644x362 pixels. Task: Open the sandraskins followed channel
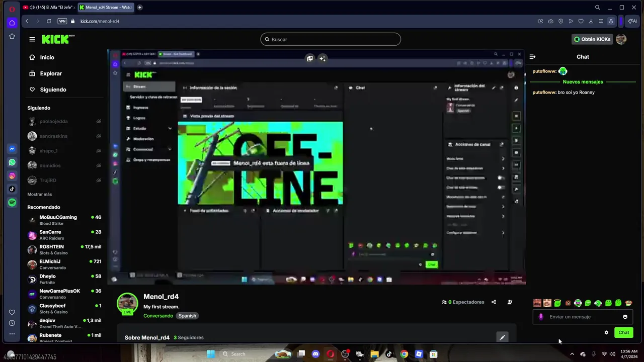point(64,136)
